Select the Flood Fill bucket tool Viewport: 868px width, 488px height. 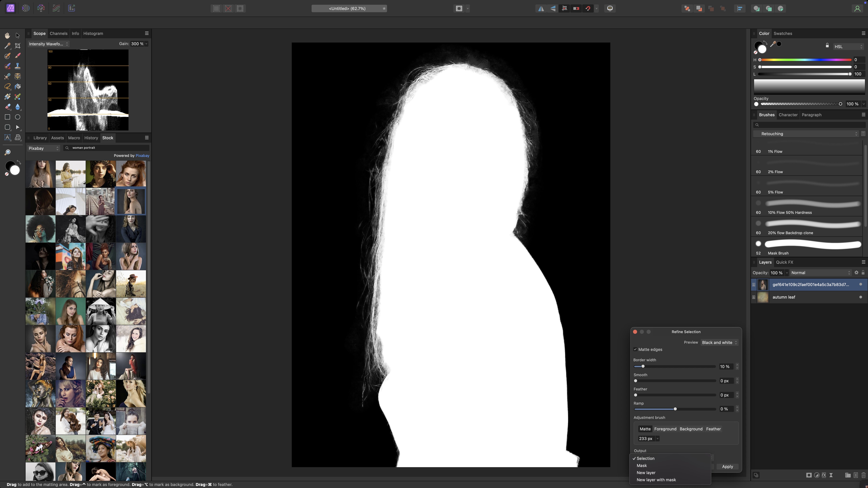click(x=18, y=87)
